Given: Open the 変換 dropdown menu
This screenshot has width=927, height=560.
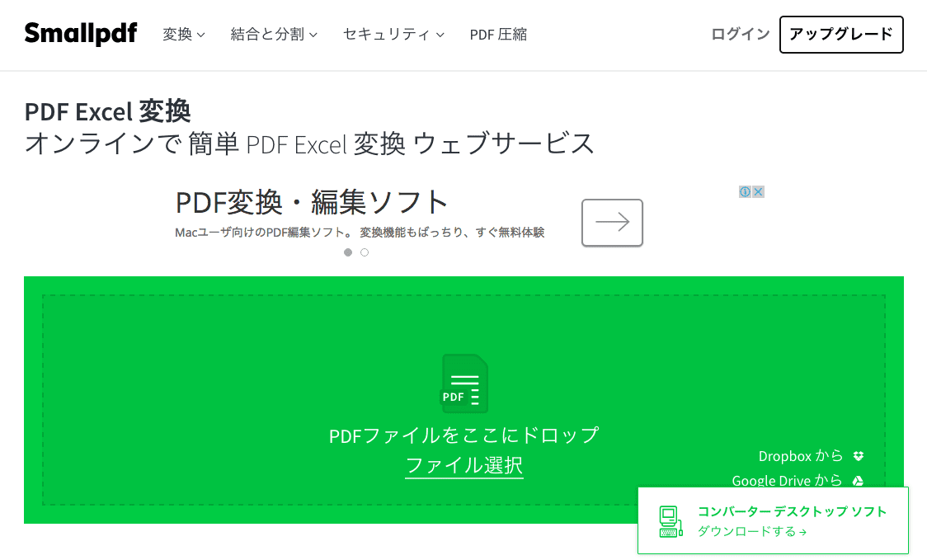Looking at the screenshot, I should pos(184,35).
